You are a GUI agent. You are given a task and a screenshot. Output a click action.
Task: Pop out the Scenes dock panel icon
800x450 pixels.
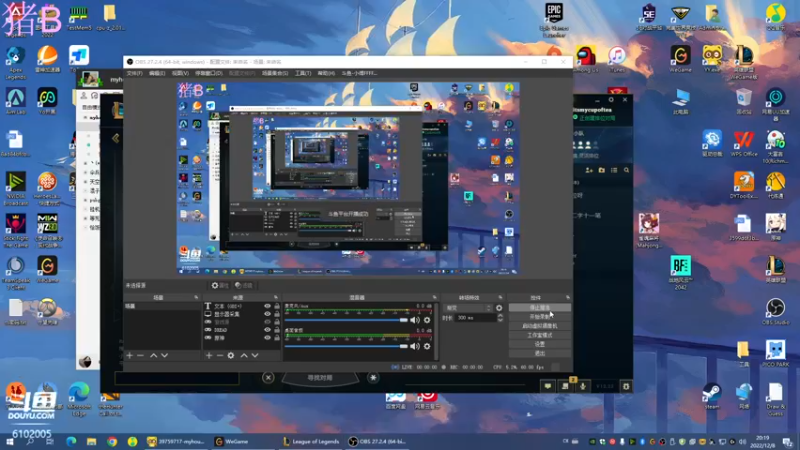tap(196, 297)
